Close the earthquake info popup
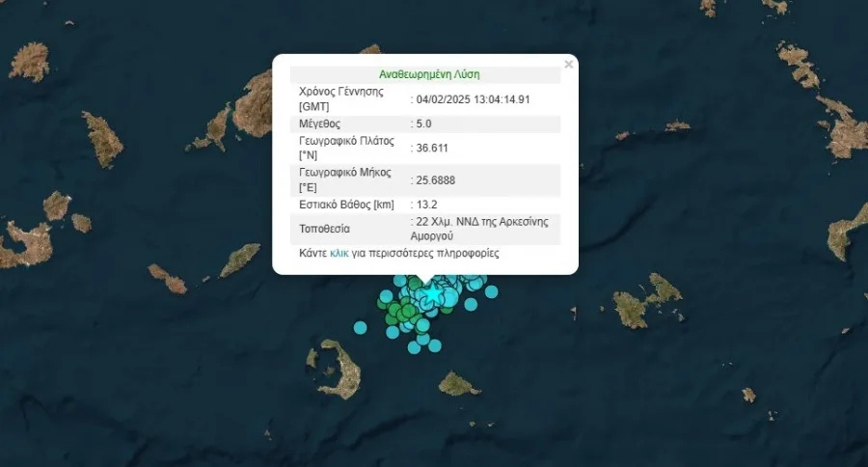Screen dimensions: 868x467 click(568, 65)
